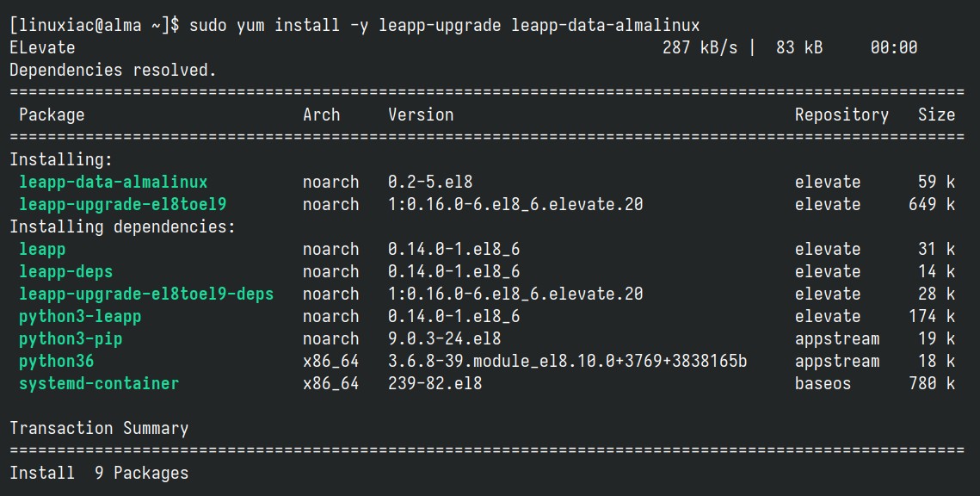980x496 pixels.
Task: Click 'x86_64' arch of python36
Action: pyautogui.click(x=330, y=362)
